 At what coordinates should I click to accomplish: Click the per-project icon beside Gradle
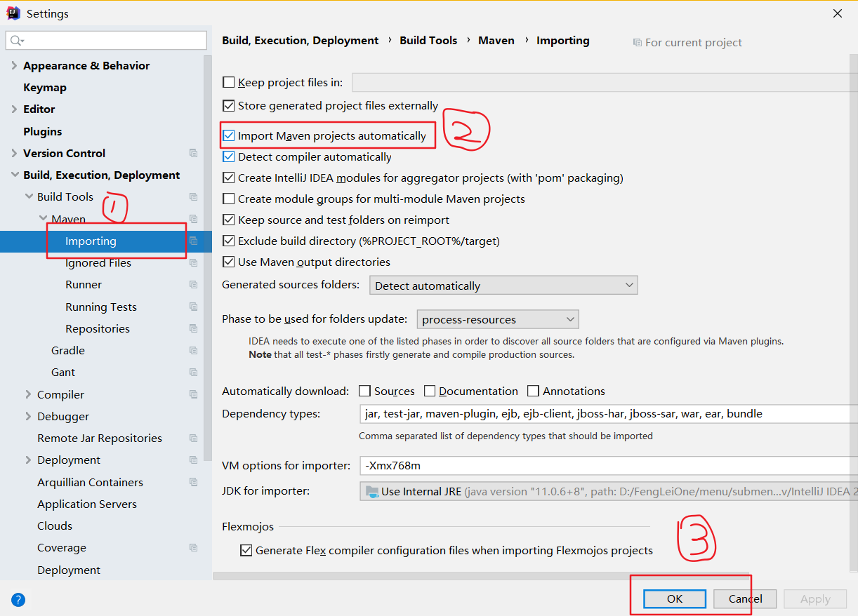[x=193, y=350]
